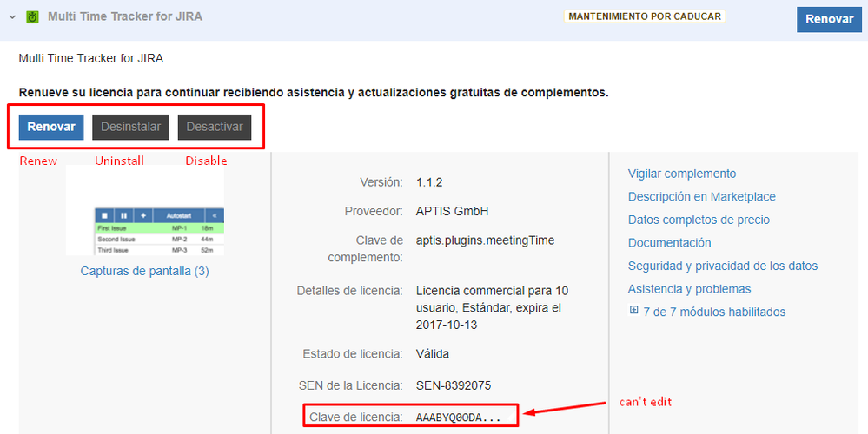Click the license key value AAABYQ0ODA...
The image size is (868, 434).
click(459, 418)
